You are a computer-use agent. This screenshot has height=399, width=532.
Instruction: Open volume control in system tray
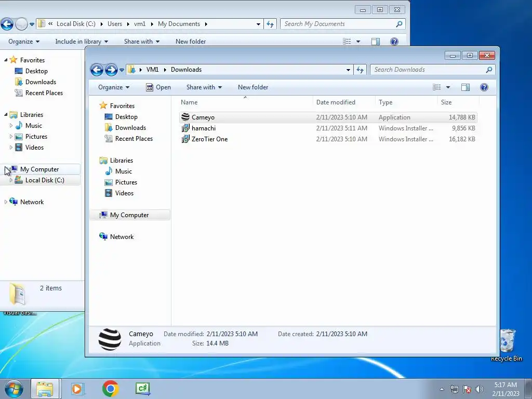coord(480,389)
